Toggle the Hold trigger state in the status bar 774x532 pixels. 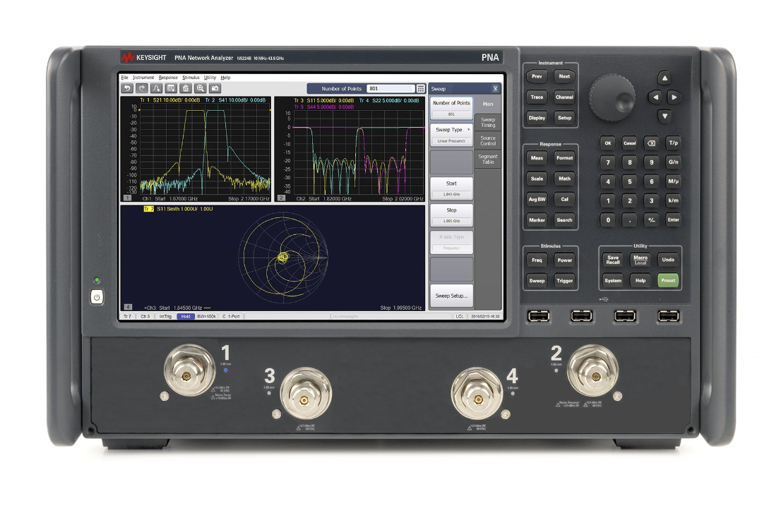point(186,318)
